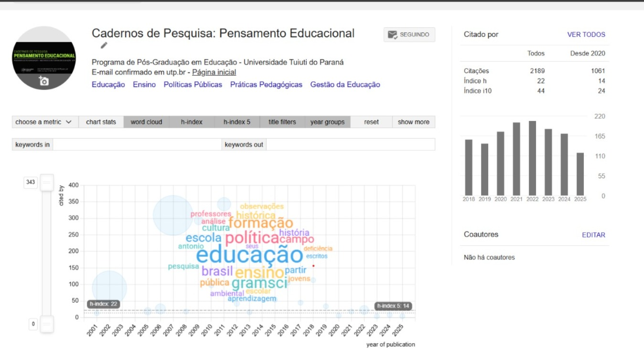Viewport: 644px width, 360px height.
Task: Expand the 'show more' options
Action: tap(413, 122)
